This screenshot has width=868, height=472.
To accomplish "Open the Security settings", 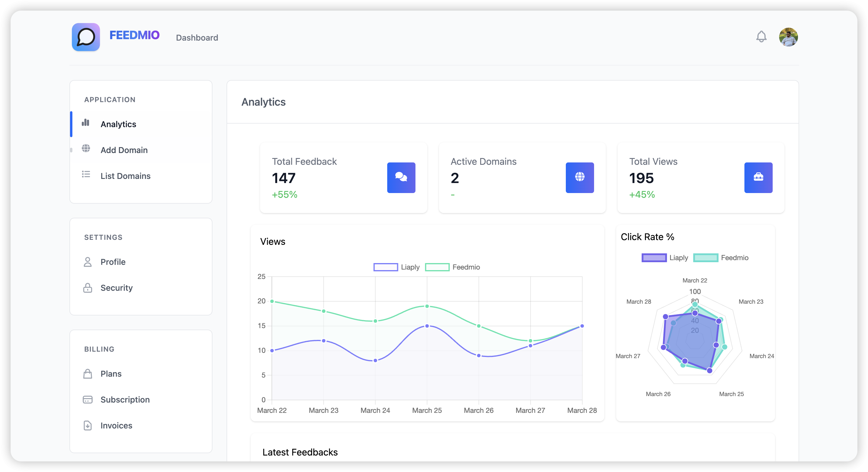I will (141, 288).
